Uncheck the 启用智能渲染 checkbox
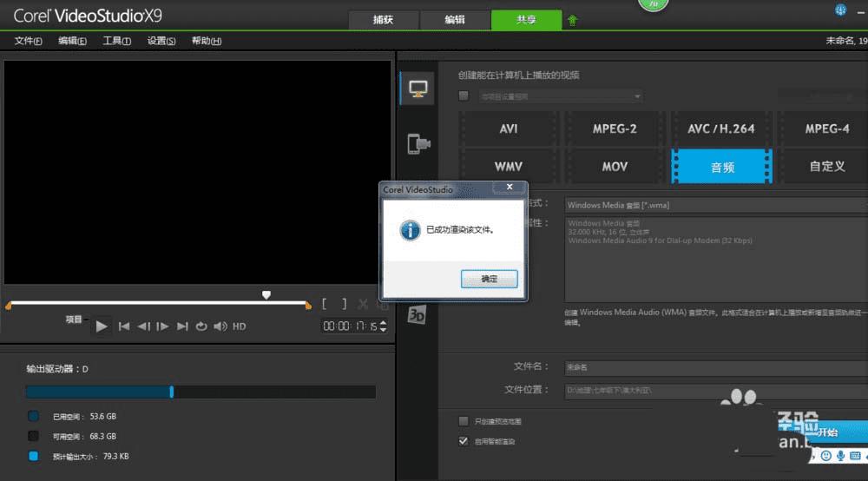This screenshot has height=481, width=868. [x=464, y=441]
